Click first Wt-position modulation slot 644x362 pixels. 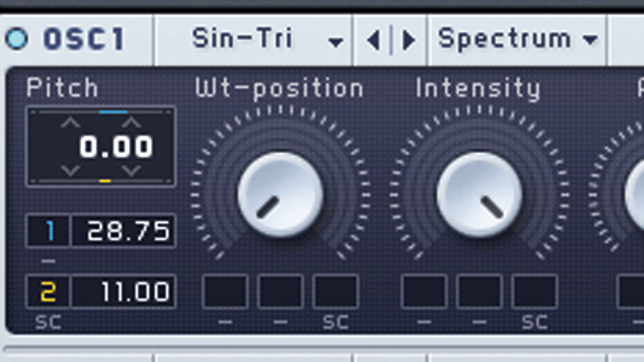(x=225, y=292)
